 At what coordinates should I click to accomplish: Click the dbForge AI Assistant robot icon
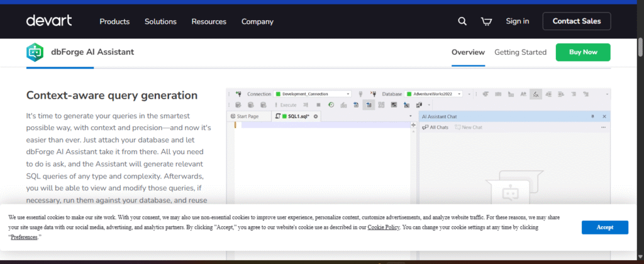click(x=35, y=52)
